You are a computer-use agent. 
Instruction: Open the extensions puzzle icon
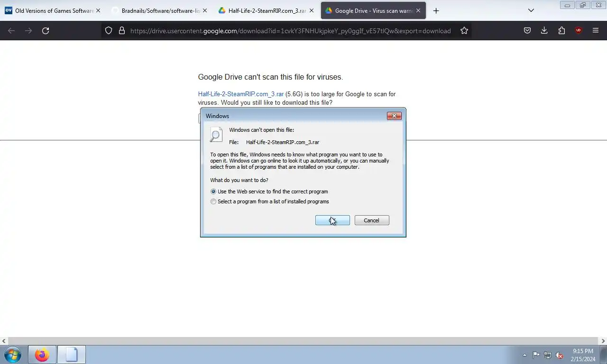[561, 30]
